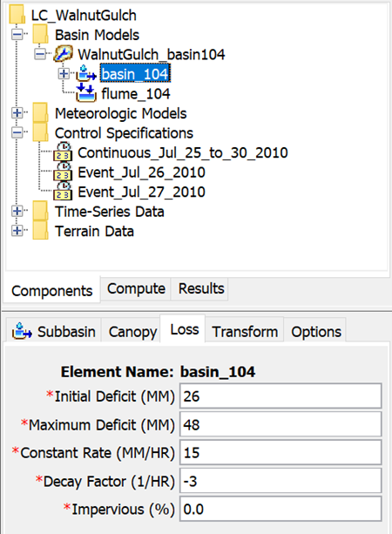The height and width of the screenshot is (534, 392).
Task: Expand the Terrain Data node
Action: pos(17,231)
